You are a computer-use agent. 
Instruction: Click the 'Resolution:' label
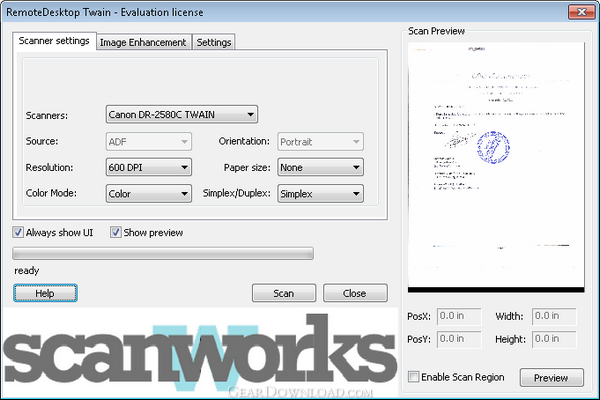click(49, 167)
